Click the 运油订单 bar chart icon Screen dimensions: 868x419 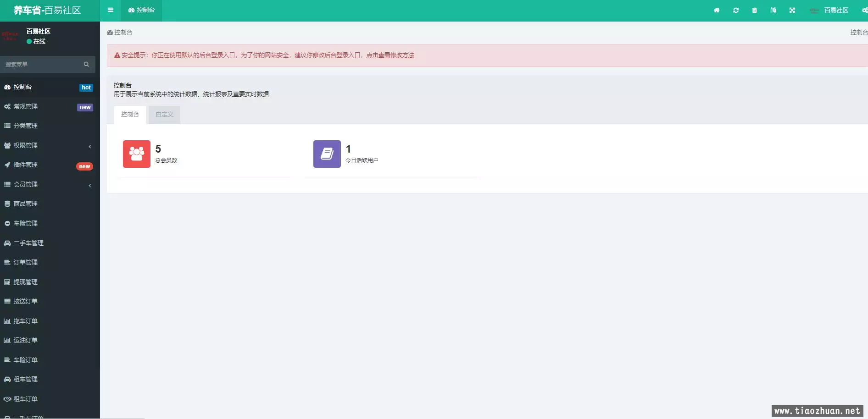(x=7, y=340)
